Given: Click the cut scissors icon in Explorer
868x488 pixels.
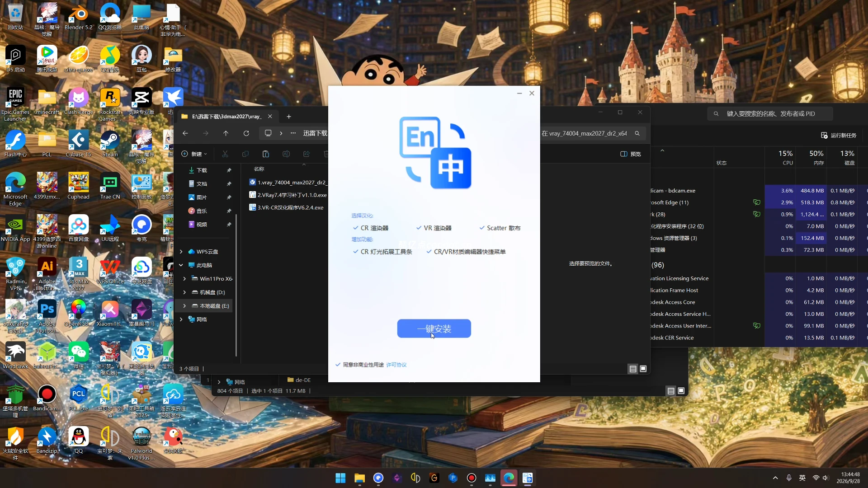Looking at the screenshot, I should (225, 154).
